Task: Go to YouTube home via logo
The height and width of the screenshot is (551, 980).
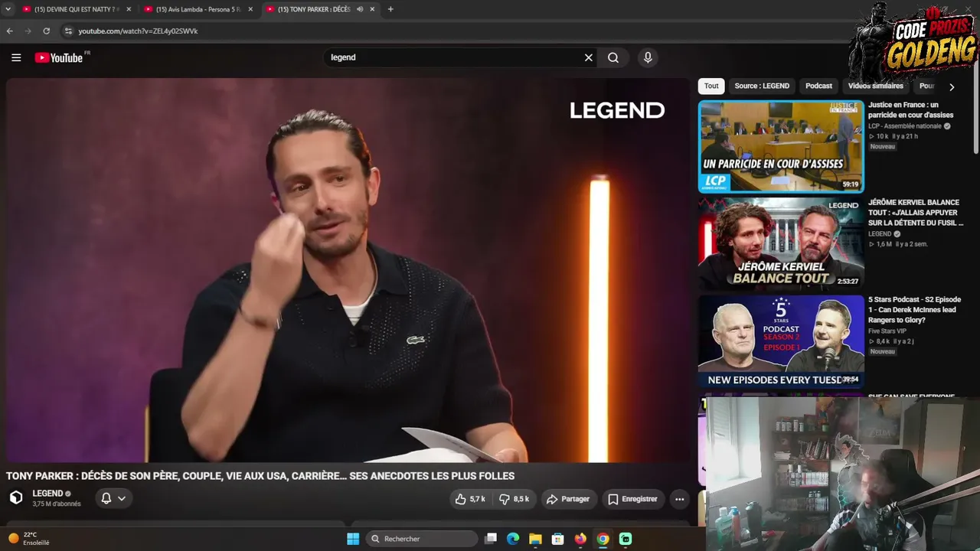Action: click(x=59, y=57)
